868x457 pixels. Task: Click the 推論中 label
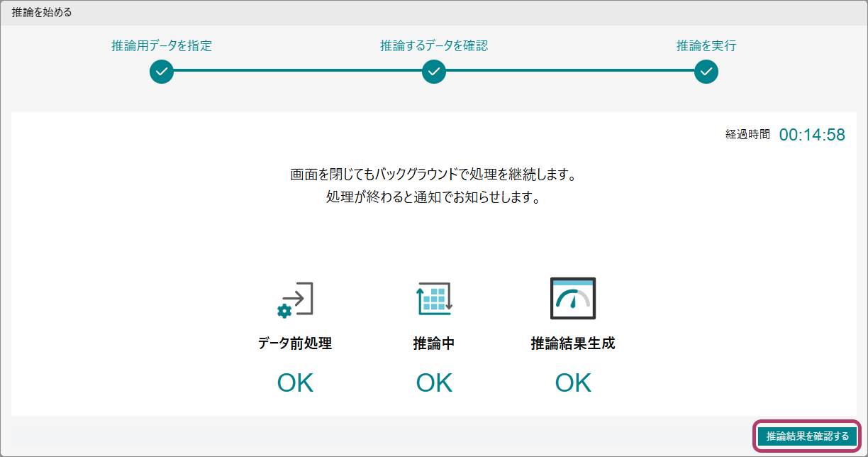coord(434,344)
